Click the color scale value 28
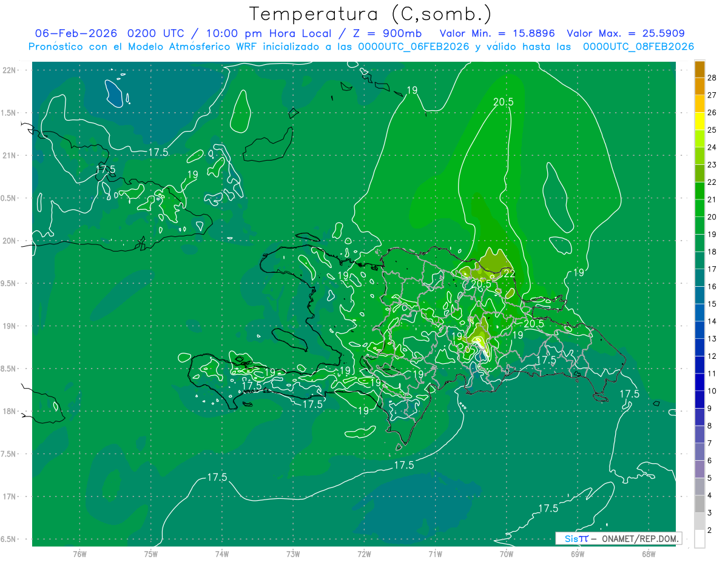This screenshot has height=562, width=728. click(712, 78)
